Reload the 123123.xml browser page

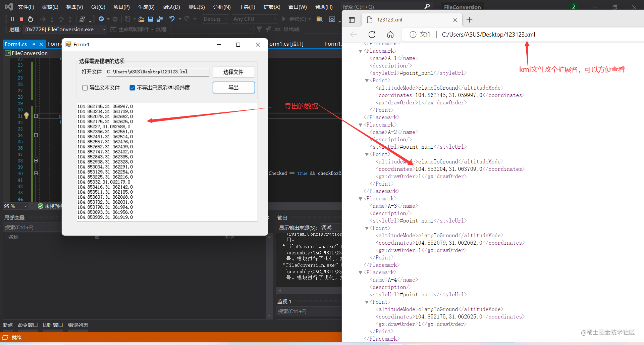(372, 35)
